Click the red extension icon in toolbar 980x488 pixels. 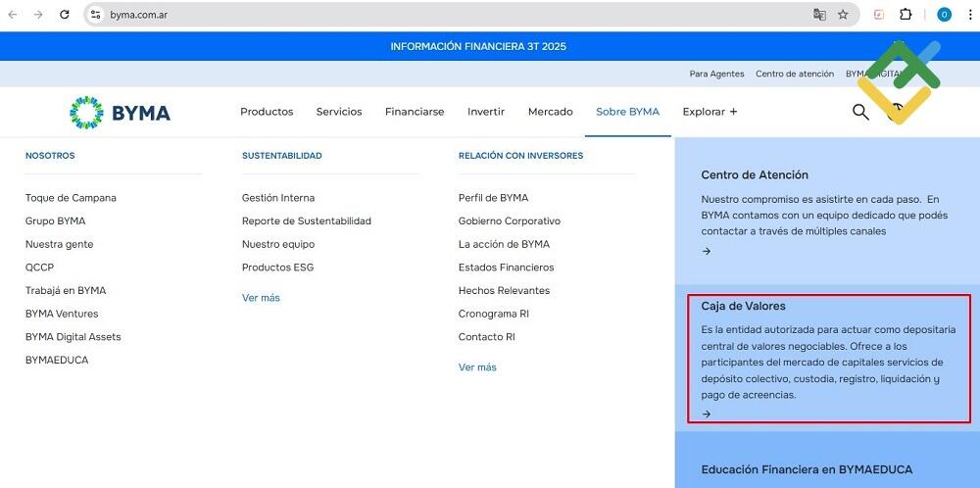[x=879, y=15]
